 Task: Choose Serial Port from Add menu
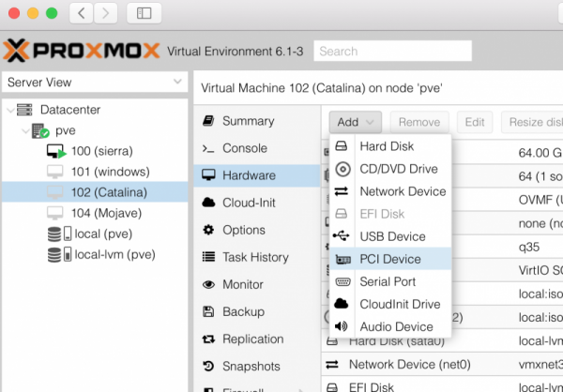click(x=390, y=281)
